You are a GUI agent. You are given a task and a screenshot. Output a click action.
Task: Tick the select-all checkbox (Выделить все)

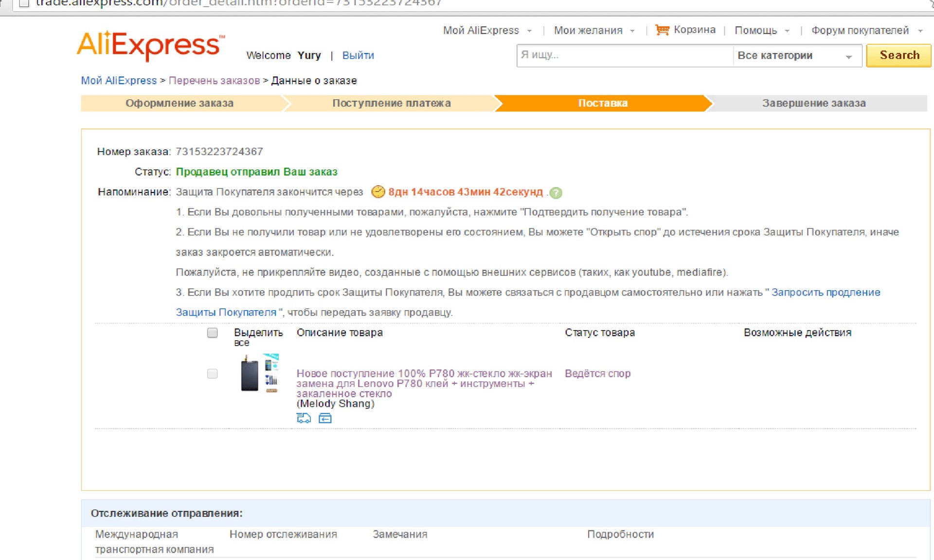click(212, 333)
